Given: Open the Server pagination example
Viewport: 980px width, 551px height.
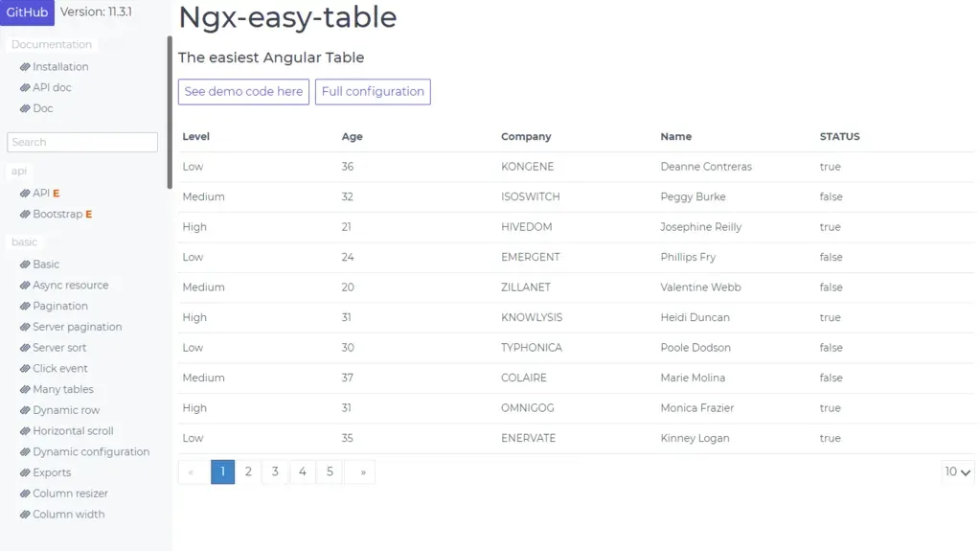Looking at the screenshot, I should click(77, 327).
